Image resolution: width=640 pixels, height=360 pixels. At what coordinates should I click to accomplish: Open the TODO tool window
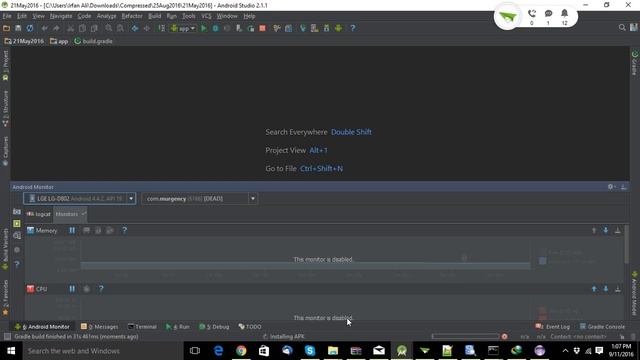(250, 327)
